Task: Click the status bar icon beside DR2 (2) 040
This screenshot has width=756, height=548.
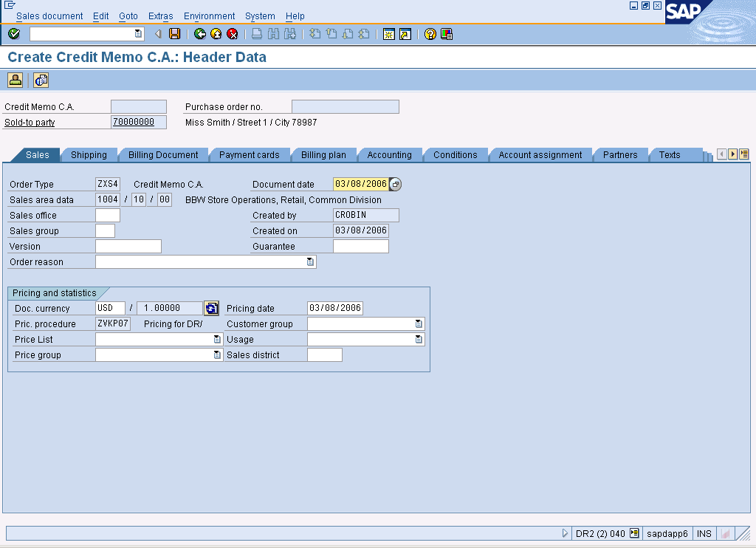Action: click(634, 533)
